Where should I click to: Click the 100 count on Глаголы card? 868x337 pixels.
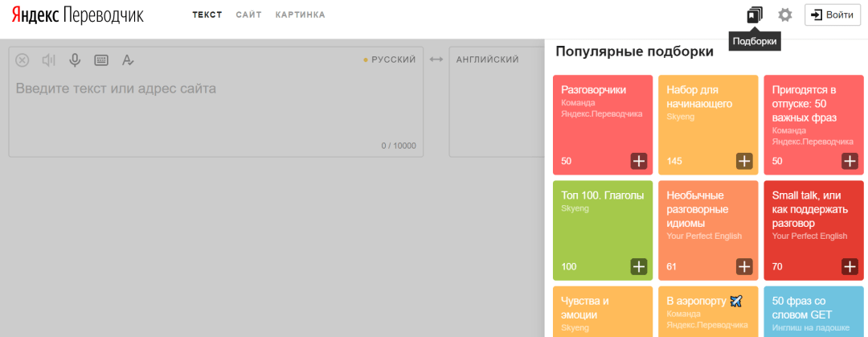point(568,266)
